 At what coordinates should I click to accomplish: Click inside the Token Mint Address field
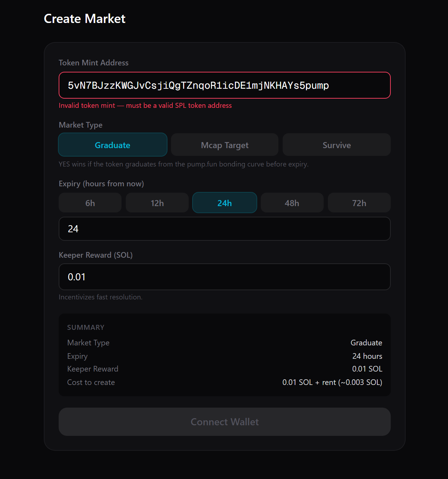point(224,85)
